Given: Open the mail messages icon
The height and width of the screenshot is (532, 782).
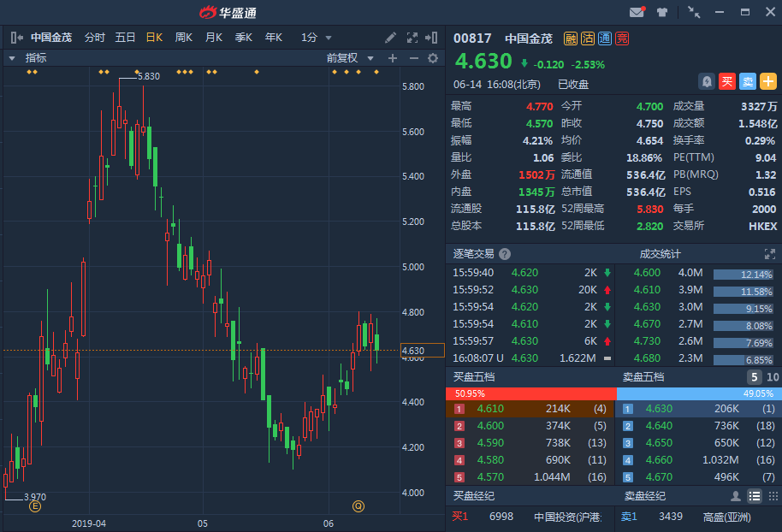Looking at the screenshot, I should 637,12.
